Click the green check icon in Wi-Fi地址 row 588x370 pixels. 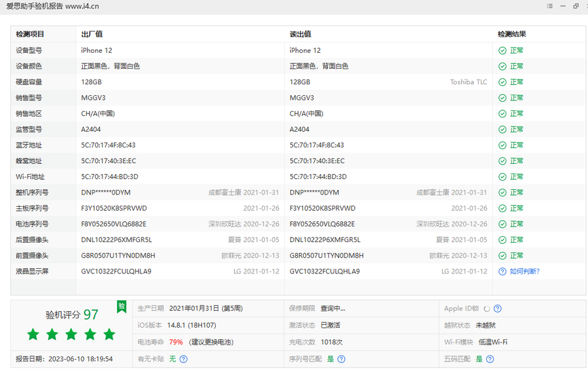pyautogui.click(x=502, y=177)
